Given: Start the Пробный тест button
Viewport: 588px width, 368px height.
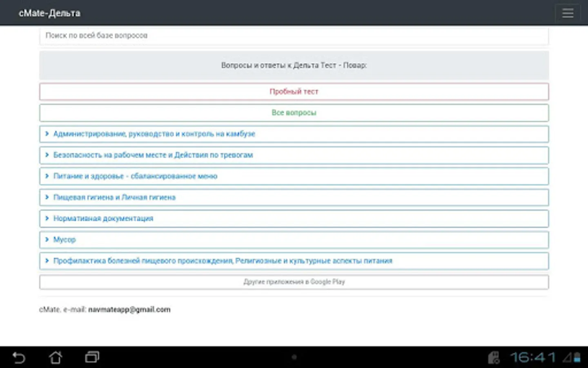Looking at the screenshot, I should coord(294,92).
